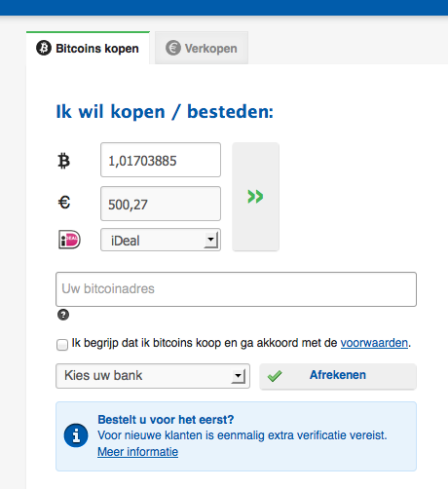Click the bitcoin amount field 1,01703885

pos(161,160)
